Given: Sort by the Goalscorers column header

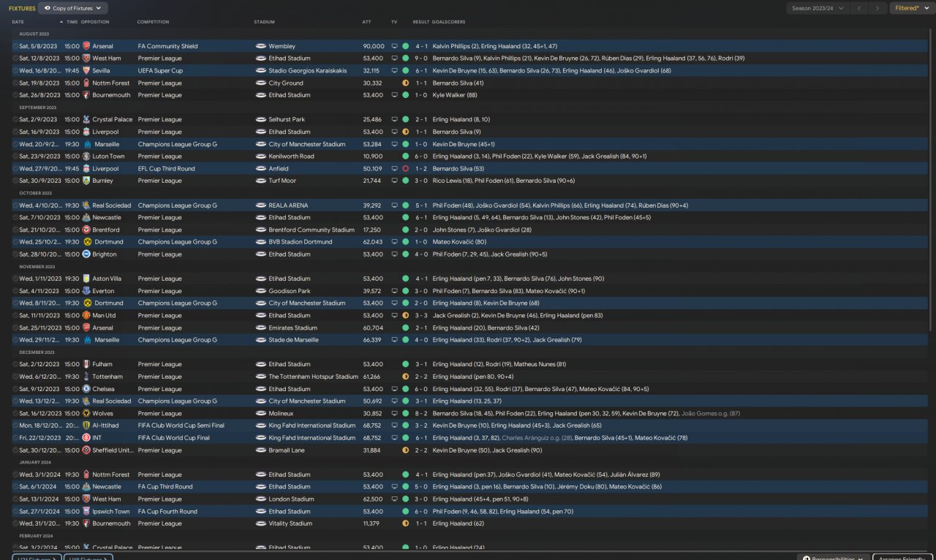Looking at the screenshot, I should 449,22.
